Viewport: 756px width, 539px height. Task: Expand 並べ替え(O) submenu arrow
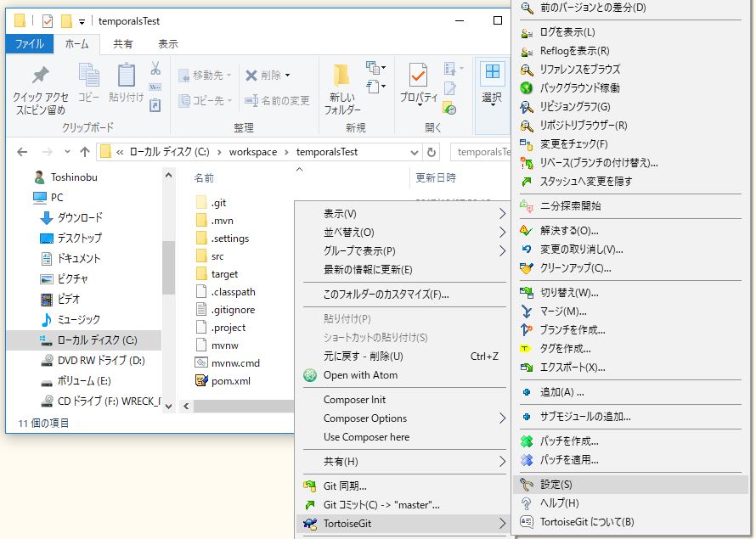[x=502, y=233]
